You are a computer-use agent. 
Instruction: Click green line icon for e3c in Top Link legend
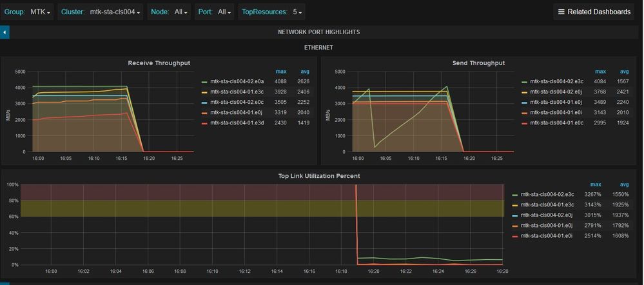(514, 193)
